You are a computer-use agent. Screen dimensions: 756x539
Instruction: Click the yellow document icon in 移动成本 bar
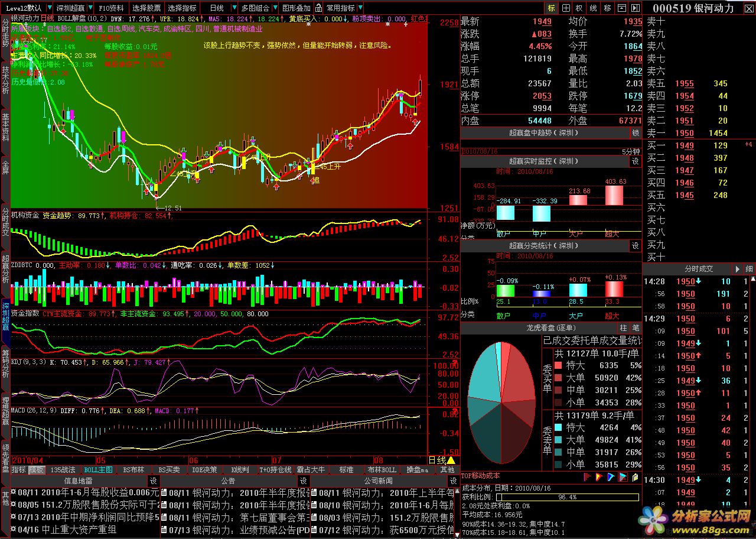[635, 476]
